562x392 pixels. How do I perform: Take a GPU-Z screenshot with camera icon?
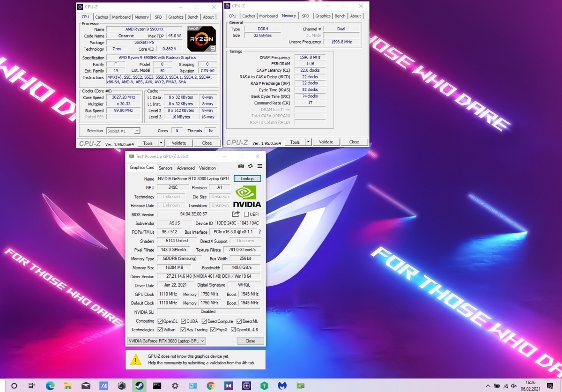(x=241, y=166)
